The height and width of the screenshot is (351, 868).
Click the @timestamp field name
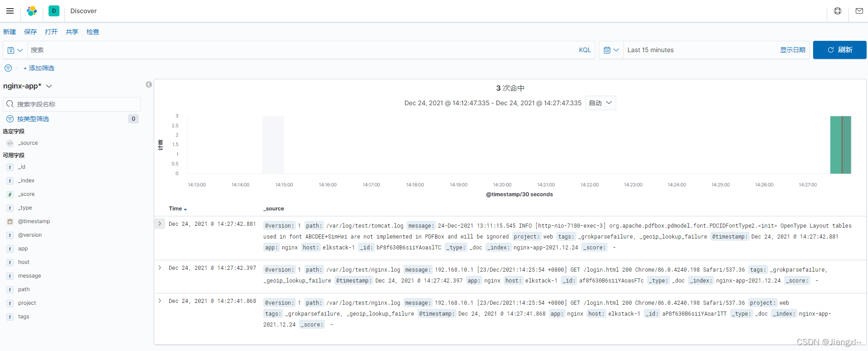34,221
